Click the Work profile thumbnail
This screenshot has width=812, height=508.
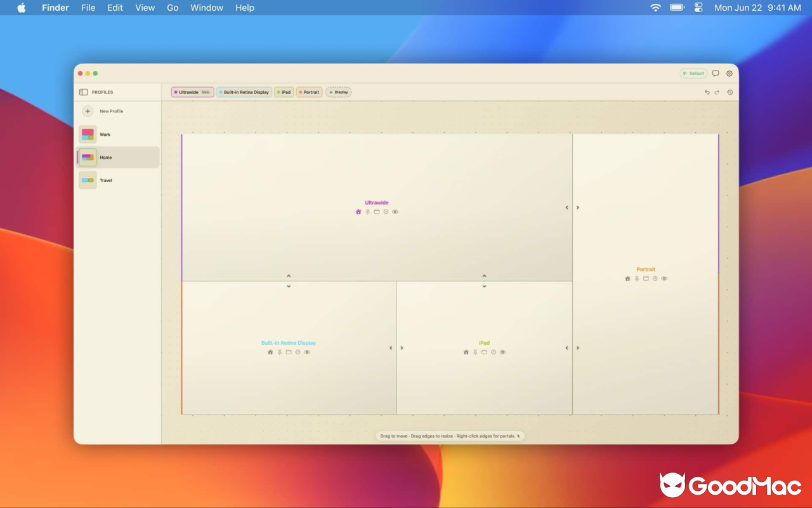[x=88, y=135]
